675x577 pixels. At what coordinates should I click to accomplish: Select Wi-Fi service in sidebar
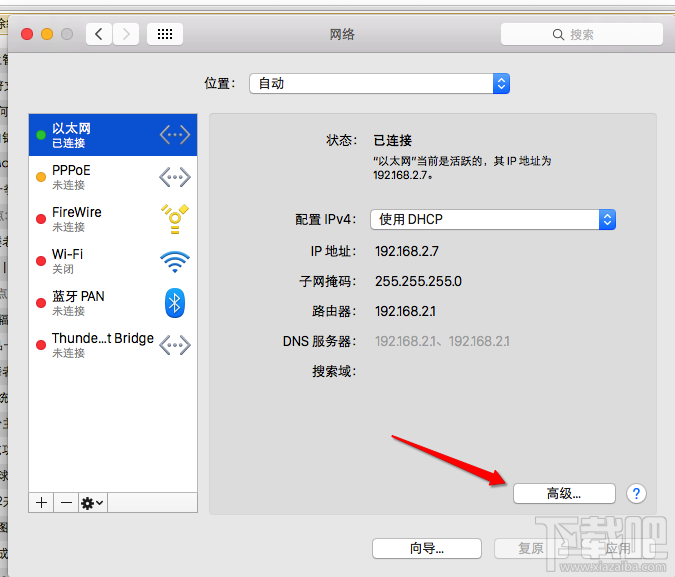click(x=113, y=261)
